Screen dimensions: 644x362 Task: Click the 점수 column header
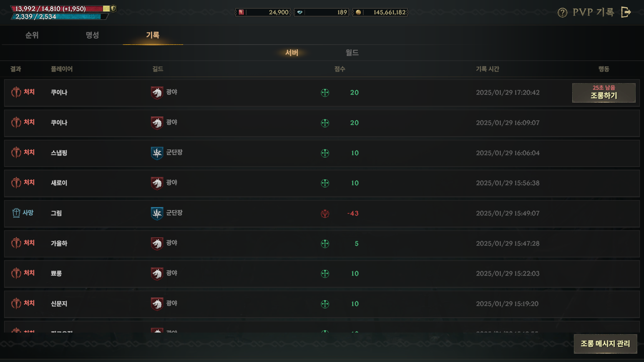point(340,69)
